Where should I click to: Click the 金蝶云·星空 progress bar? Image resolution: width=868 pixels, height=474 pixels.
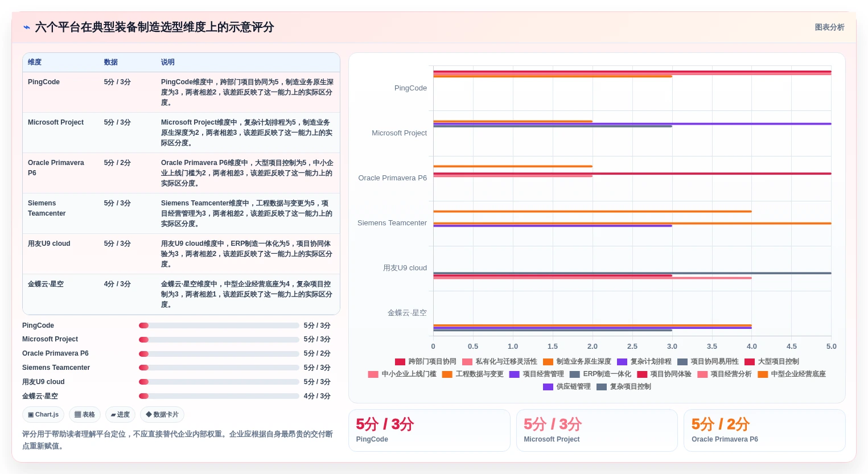pyautogui.click(x=219, y=396)
